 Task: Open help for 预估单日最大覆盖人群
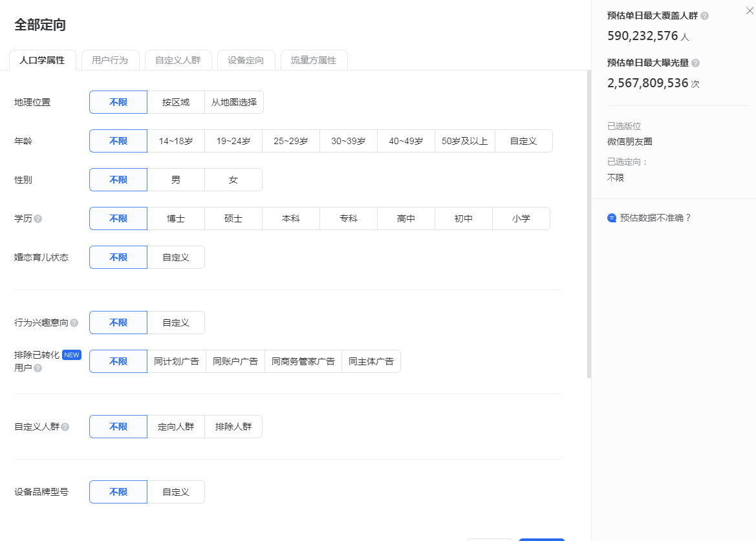pos(705,16)
